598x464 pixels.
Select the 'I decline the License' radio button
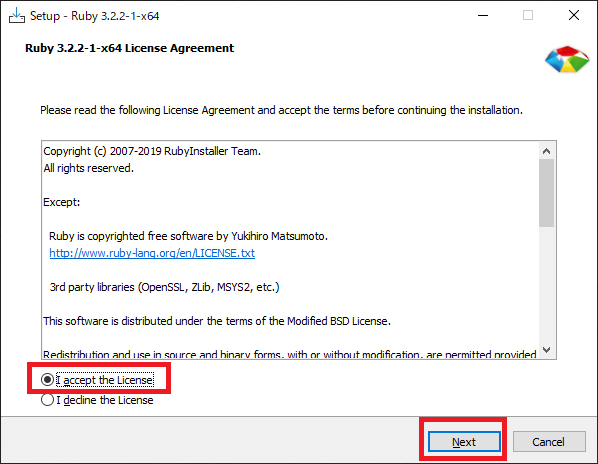pyautogui.click(x=47, y=400)
